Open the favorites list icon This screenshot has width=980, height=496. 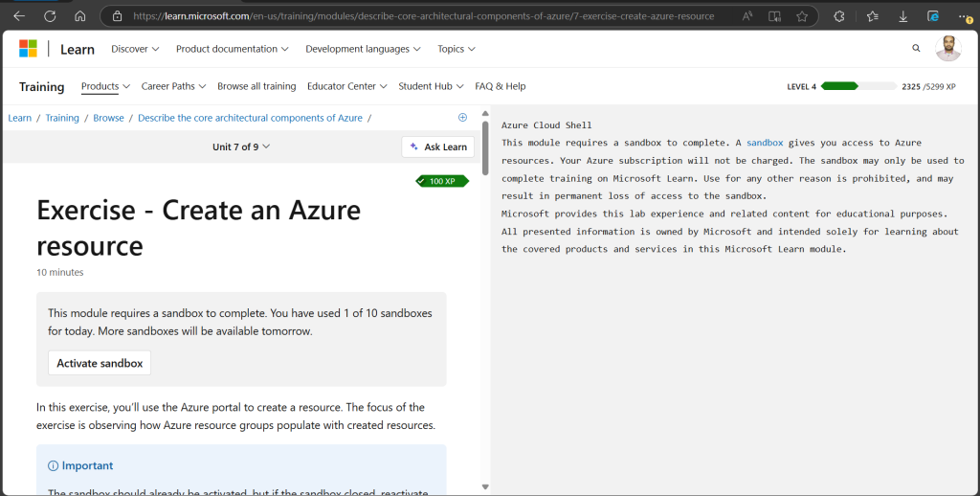click(873, 17)
